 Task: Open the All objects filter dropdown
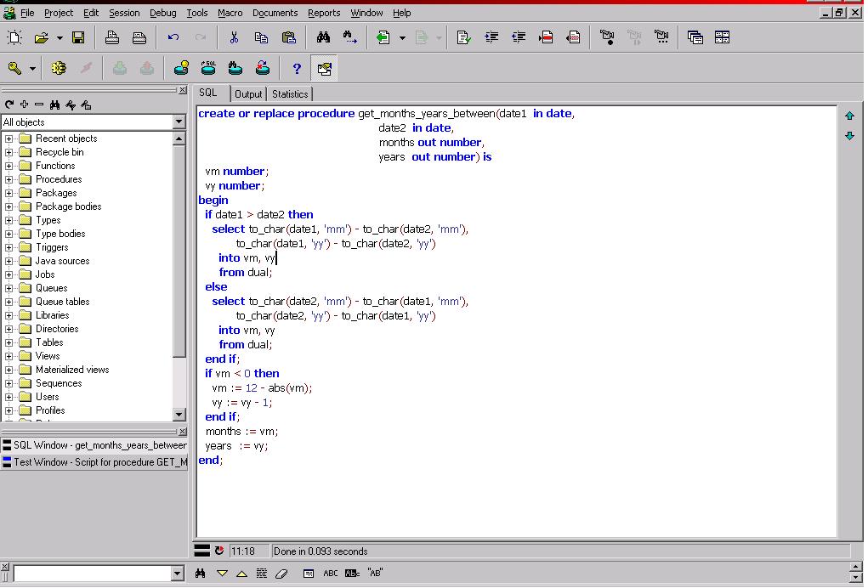click(179, 122)
